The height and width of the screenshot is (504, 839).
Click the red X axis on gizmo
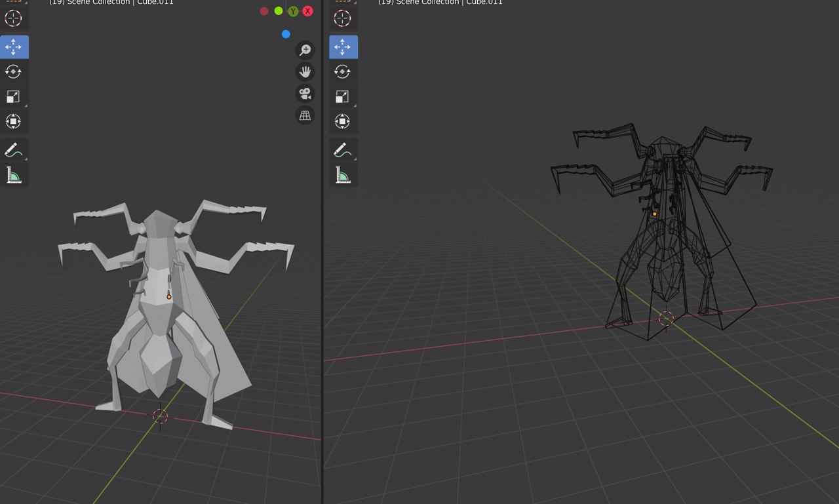click(307, 11)
